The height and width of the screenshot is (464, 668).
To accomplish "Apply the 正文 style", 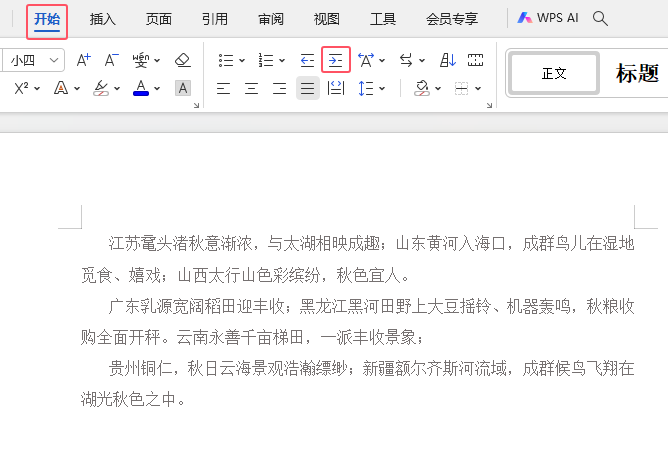I will pyautogui.click(x=554, y=73).
